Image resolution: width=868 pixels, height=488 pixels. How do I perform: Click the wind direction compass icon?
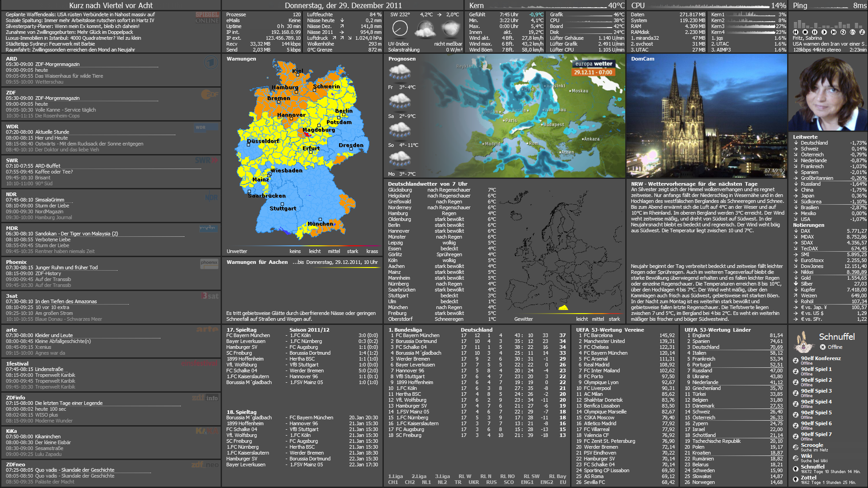pyautogui.click(x=400, y=28)
